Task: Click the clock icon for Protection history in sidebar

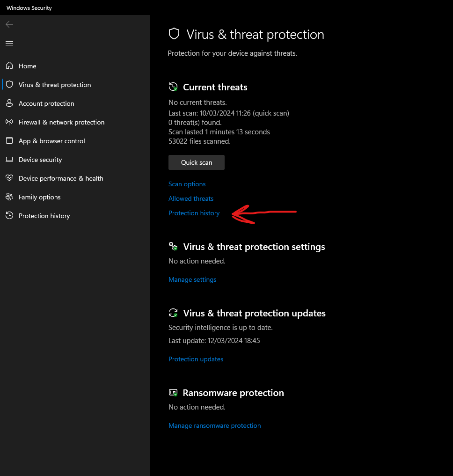Action: (x=9, y=216)
